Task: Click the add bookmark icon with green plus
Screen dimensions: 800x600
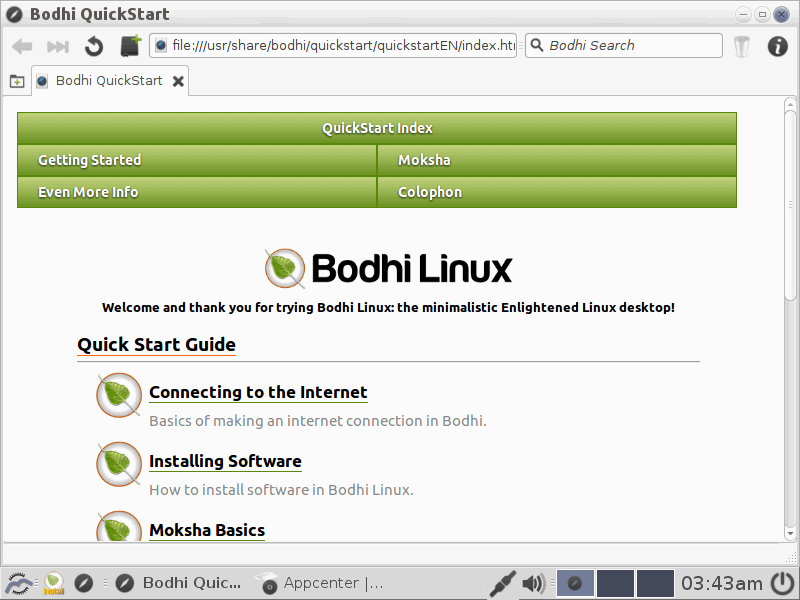Action: coord(131,45)
